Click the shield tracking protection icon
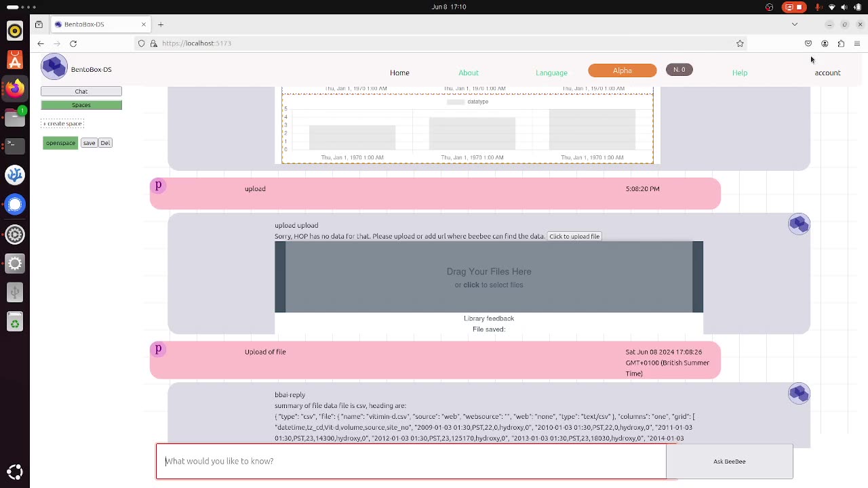 pos(141,43)
